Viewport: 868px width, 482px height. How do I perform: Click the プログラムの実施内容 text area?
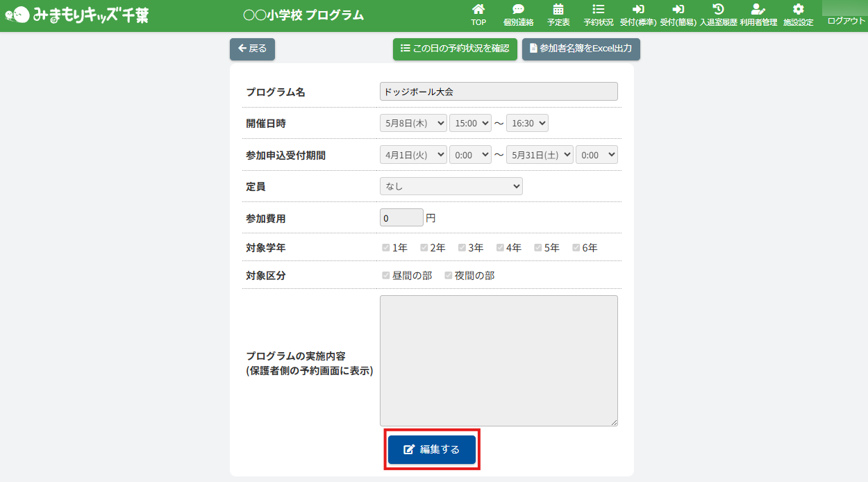pyautogui.click(x=499, y=360)
